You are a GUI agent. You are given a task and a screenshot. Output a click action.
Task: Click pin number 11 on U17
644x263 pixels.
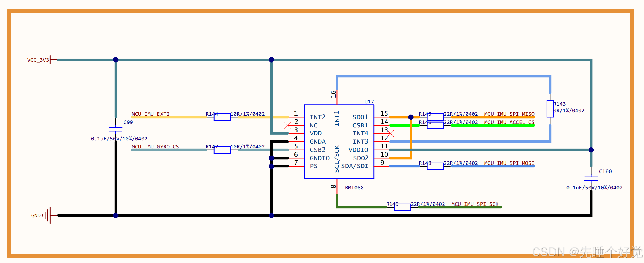[x=384, y=146]
